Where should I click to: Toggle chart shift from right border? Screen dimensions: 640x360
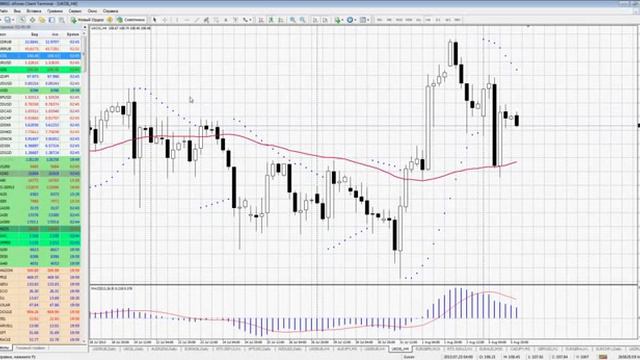pyautogui.click(x=325, y=20)
